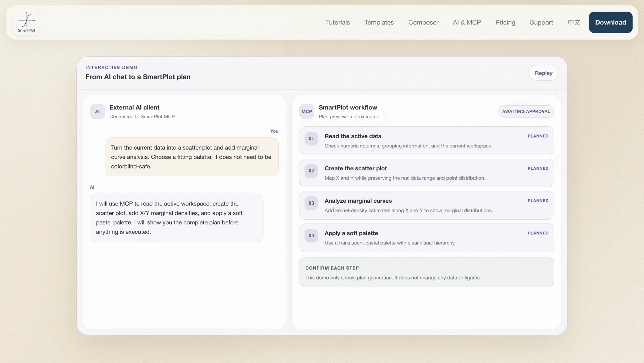This screenshot has height=363, width=644.
Task: Click the PLANNED label on Apply a soft palette
Action: 538,233
